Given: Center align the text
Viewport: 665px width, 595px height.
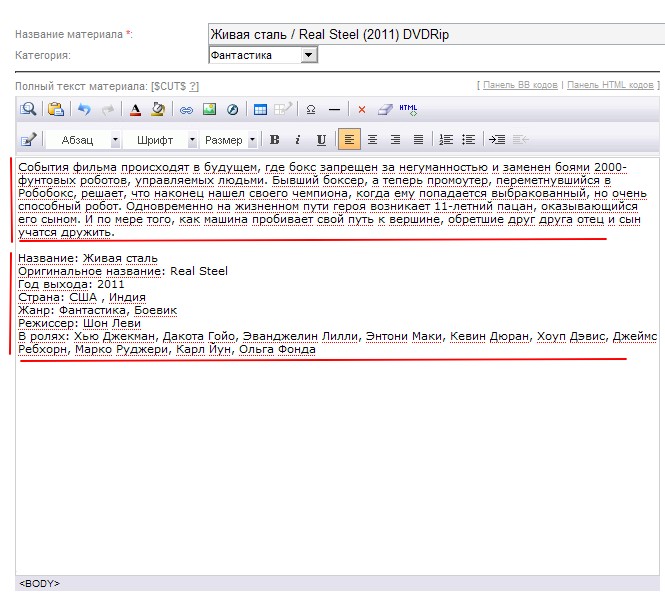Looking at the screenshot, I should pyautogui.click(x=372, y=140).
